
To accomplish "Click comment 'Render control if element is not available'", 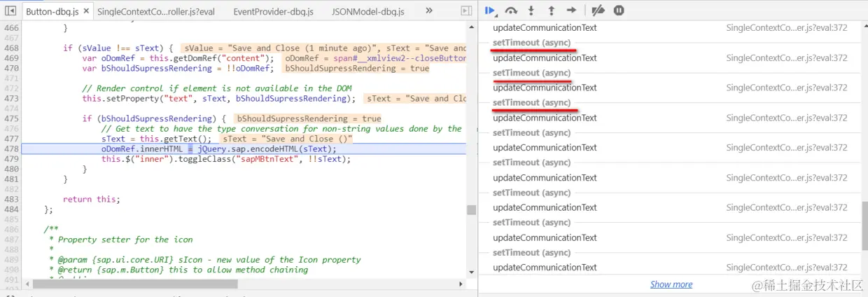I will 217,88.
